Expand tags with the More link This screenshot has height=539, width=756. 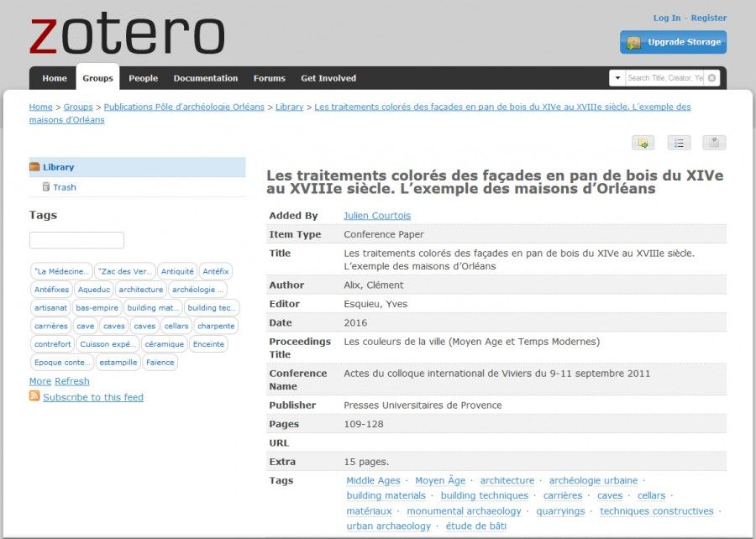click(39, 381)
